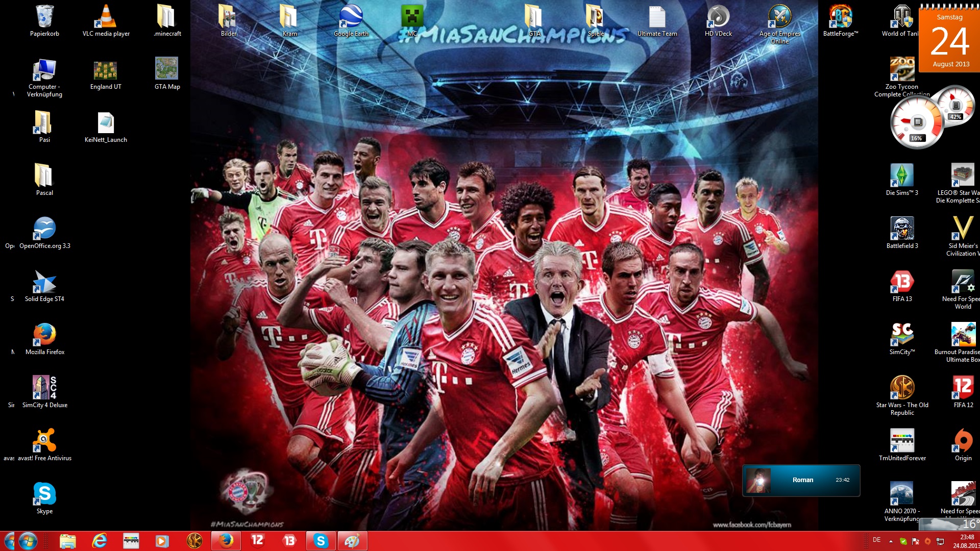Open SimCity 4 Deluxe shortcut
This screenshot has height=551, width=980.
(44, 388)
